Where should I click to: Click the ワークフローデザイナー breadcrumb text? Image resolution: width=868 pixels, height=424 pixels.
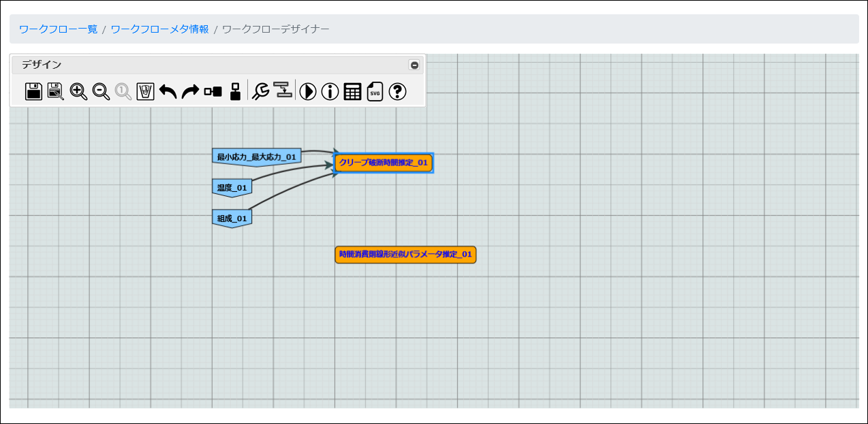[276, 29]
